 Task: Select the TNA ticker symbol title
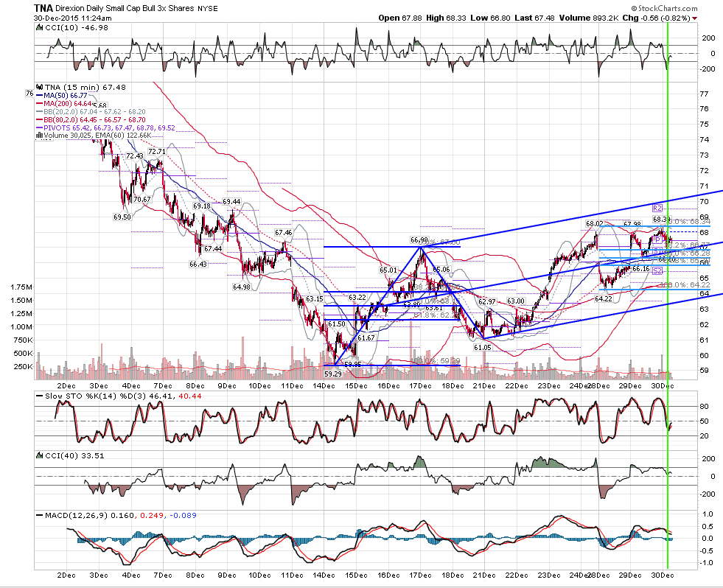[x=43, y=8]
